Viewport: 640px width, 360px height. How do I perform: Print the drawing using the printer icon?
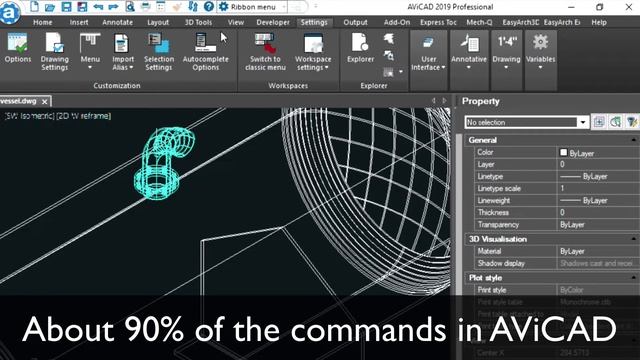point(146,7)
